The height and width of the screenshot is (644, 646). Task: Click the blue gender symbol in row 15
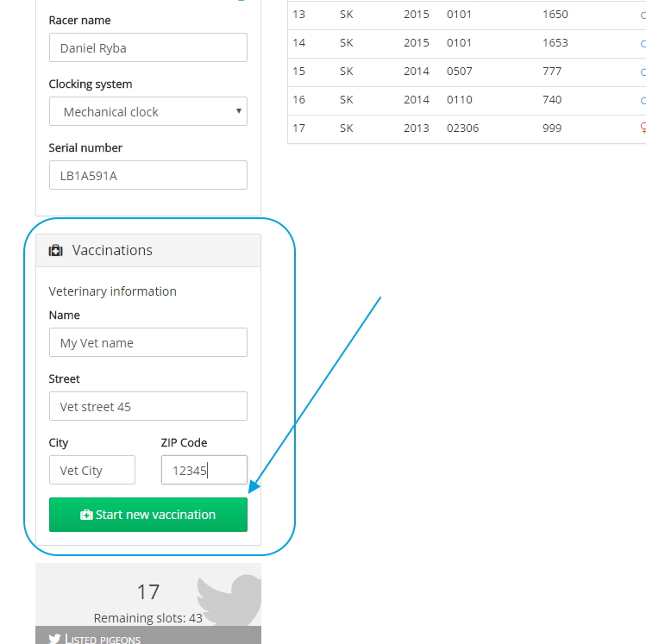pos(643,72)
